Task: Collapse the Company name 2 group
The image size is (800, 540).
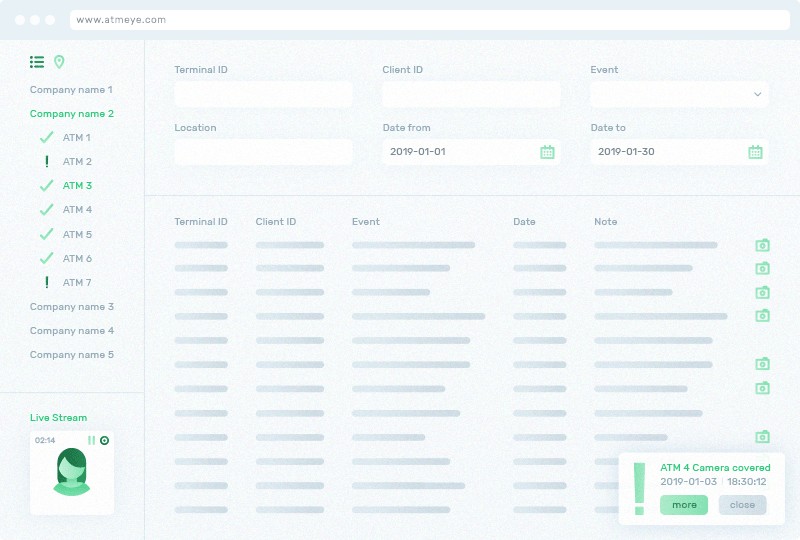Action: [71, 114]
